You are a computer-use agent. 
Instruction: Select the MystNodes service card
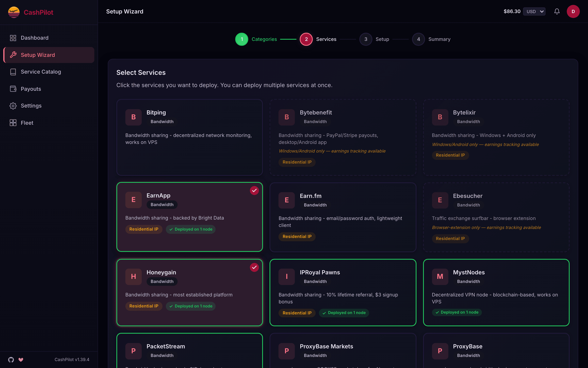pyautogui.click(x=496, y=293)
